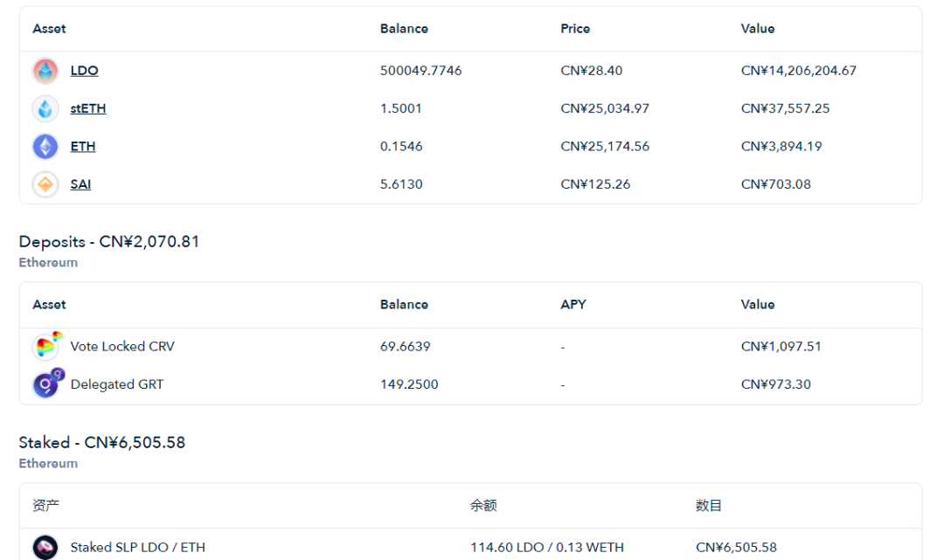Click the Price column header

click(575, 29)
